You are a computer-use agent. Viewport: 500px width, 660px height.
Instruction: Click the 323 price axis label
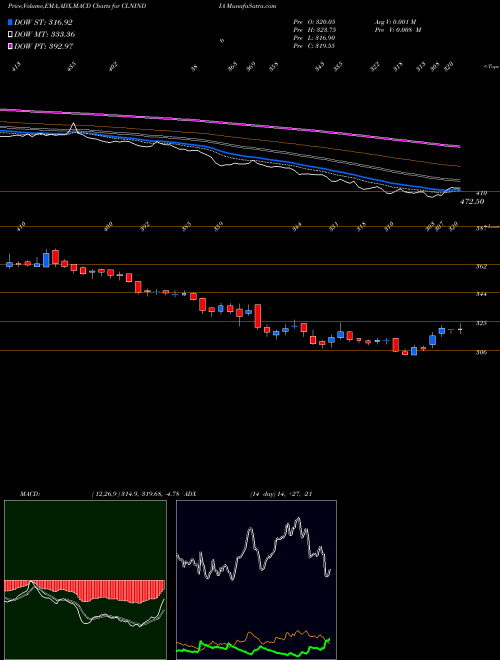tap(481, 323)
